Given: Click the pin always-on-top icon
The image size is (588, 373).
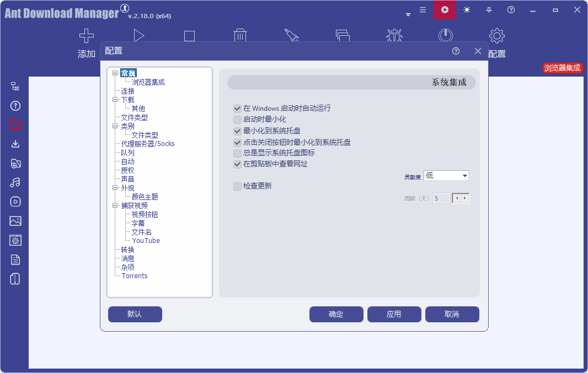Looking at the screenshot, I should 489,10.
